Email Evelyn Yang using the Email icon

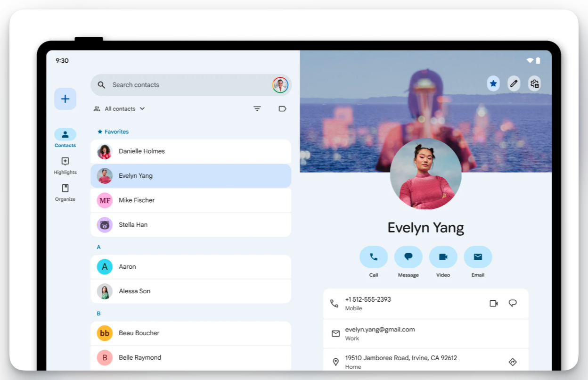coord(478,256)
